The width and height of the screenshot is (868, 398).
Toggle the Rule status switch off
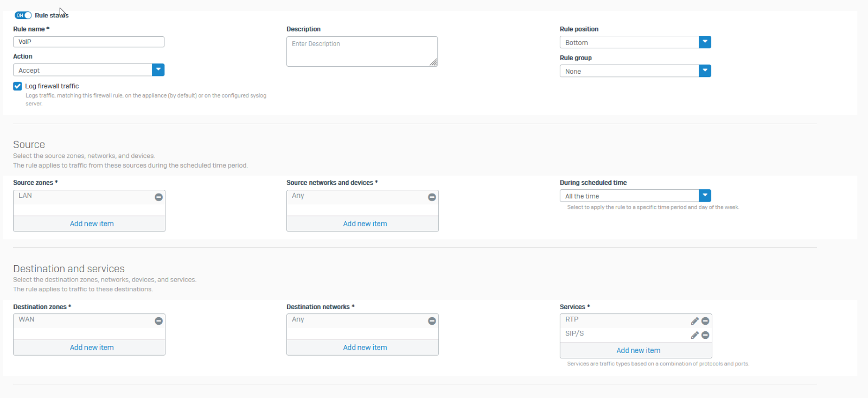coord(23,15)
